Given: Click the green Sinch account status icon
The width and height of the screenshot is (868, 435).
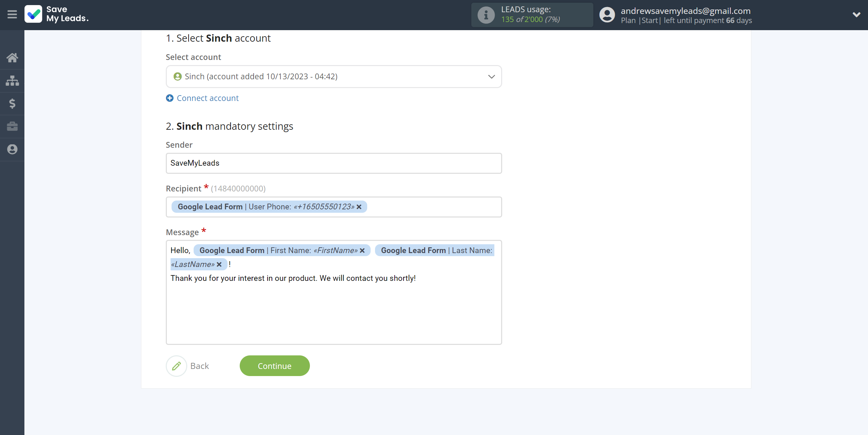Looking at the screenshot, I should [177, 77].
